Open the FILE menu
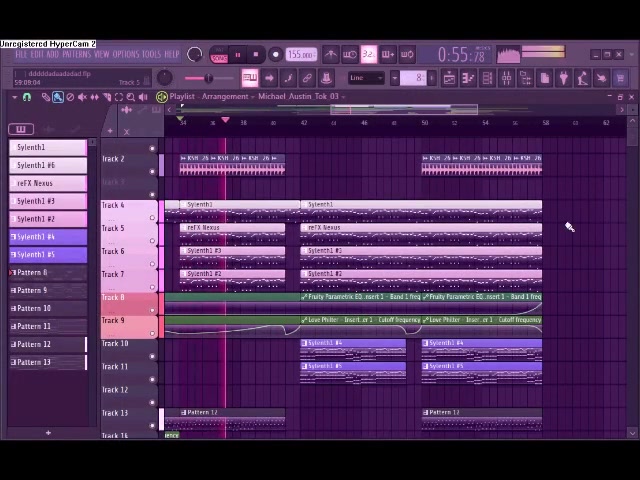This screenshot has height=480, width=640. tap(22, 54)
